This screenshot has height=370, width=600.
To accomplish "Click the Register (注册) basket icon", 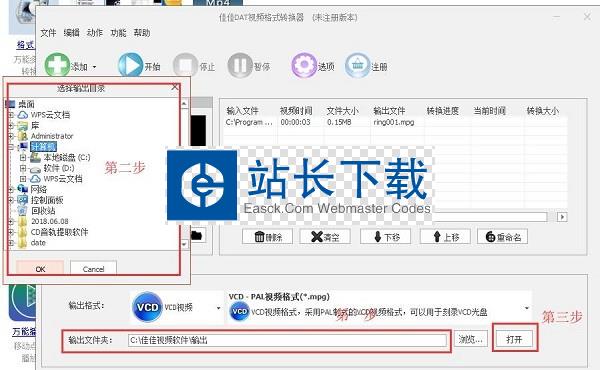I will (357, 65).
